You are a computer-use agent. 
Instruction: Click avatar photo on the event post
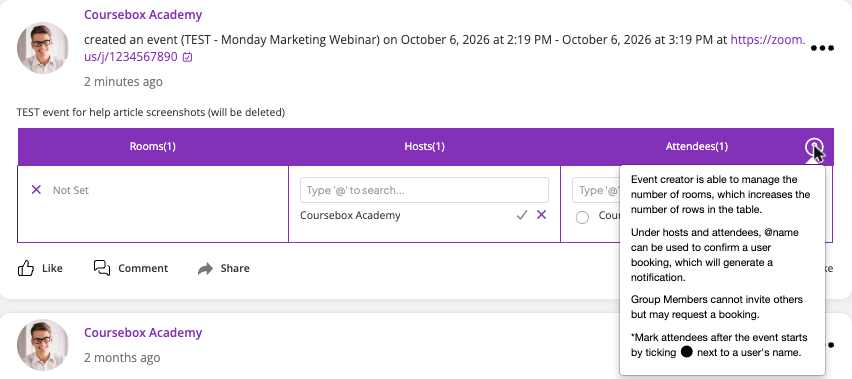43,48
